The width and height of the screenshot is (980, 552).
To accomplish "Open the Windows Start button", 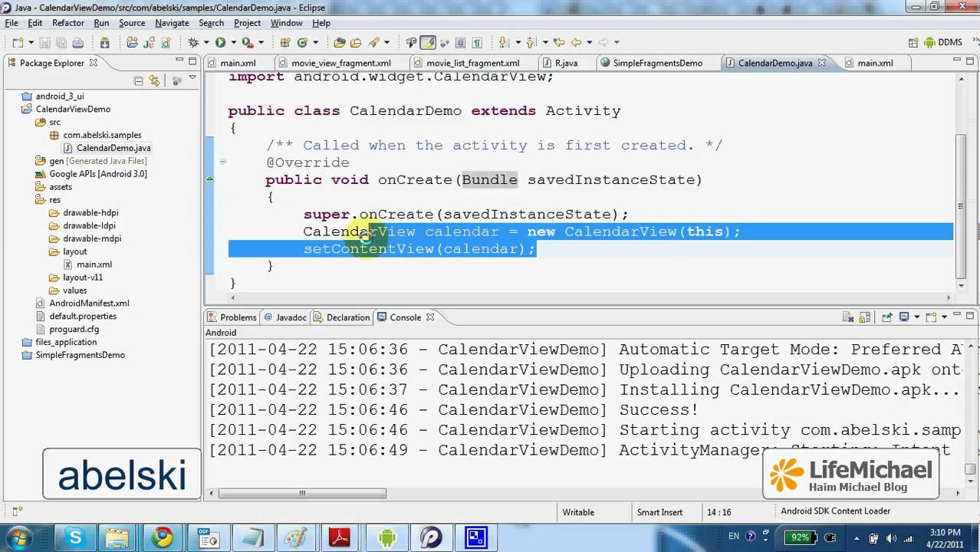I will 18,537.
